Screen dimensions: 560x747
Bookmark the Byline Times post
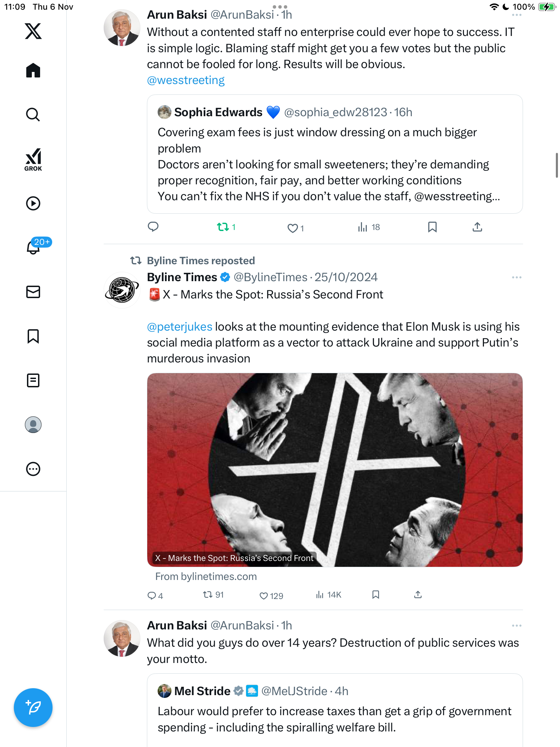376,594
